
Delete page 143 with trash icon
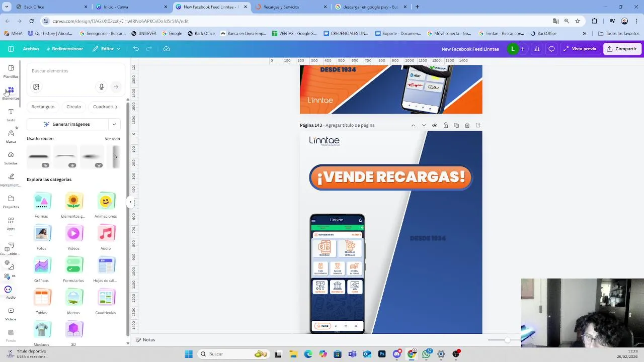(467, 125)
